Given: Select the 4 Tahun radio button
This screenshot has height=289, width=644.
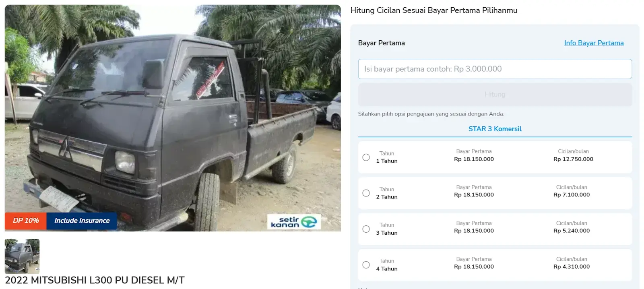Looking at the screenshot, I should (x=366, y=265).
